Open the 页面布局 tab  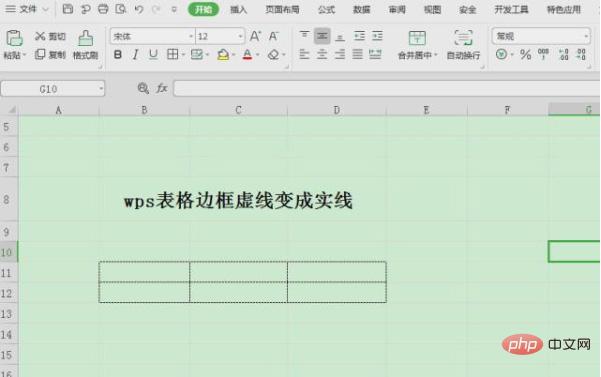282,10
